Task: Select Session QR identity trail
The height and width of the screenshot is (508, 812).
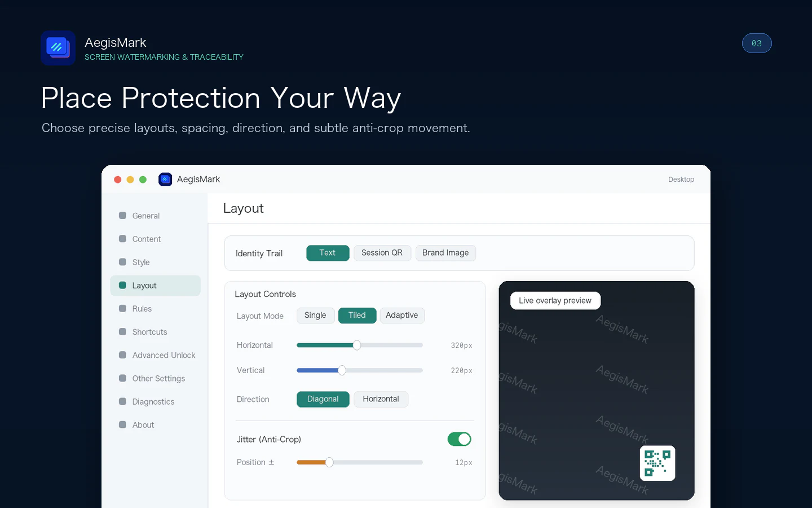Action: [x=382, y=253]
